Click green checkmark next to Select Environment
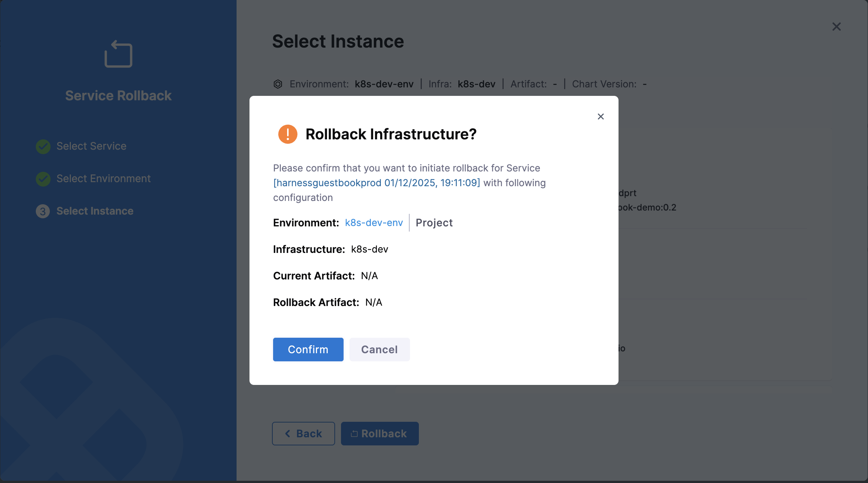The height and width of the screenshot is (483, 868). point(43,179)
